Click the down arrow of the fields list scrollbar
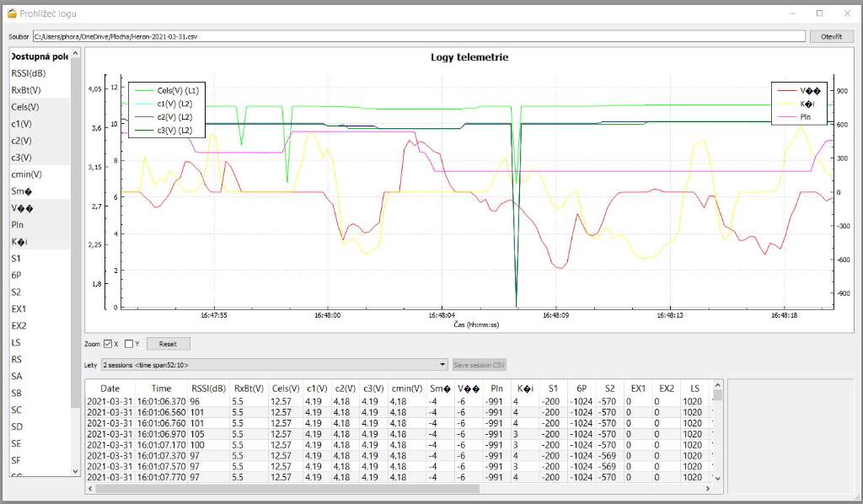Image resolution: width=863 pixels, height=504 pixels. click(x=76, y=471)
